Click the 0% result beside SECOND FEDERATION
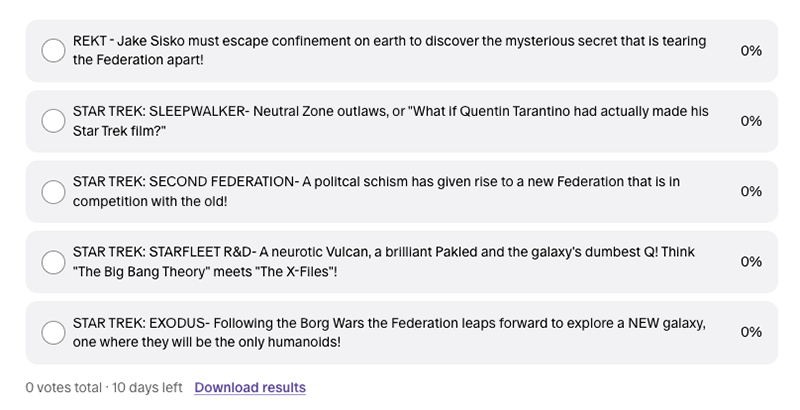Image resolution: width=800 pixels, height=410 pixels. [751, 191]
